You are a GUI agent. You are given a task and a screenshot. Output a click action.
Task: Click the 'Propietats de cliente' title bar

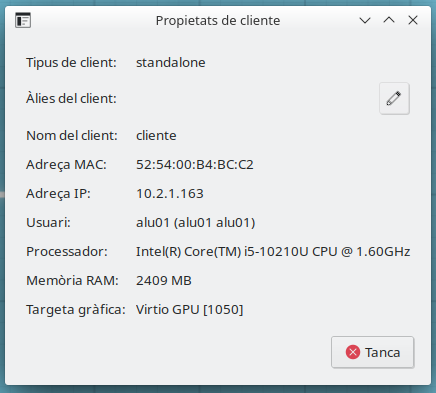[218, 20]
